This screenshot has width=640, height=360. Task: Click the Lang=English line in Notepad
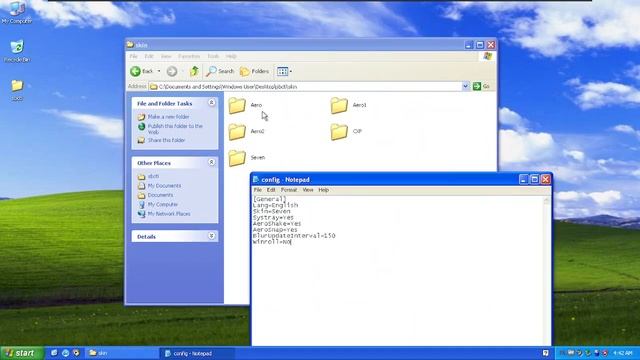click(x=275, y=205)
